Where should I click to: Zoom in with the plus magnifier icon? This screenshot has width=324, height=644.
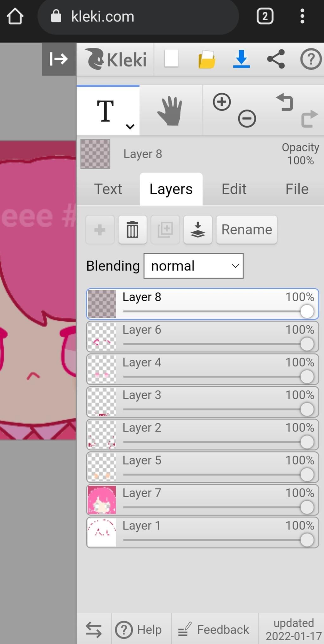pyautogui.click(x=222, y=102)
